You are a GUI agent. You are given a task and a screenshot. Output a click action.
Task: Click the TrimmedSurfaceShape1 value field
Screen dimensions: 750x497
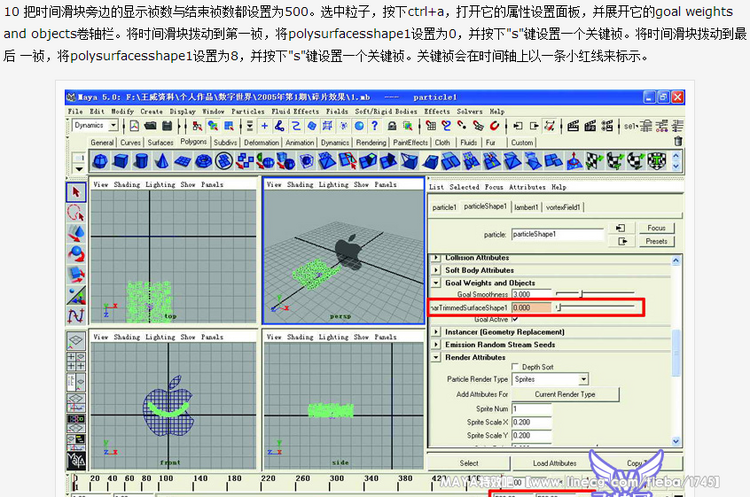tap(531, 308)
